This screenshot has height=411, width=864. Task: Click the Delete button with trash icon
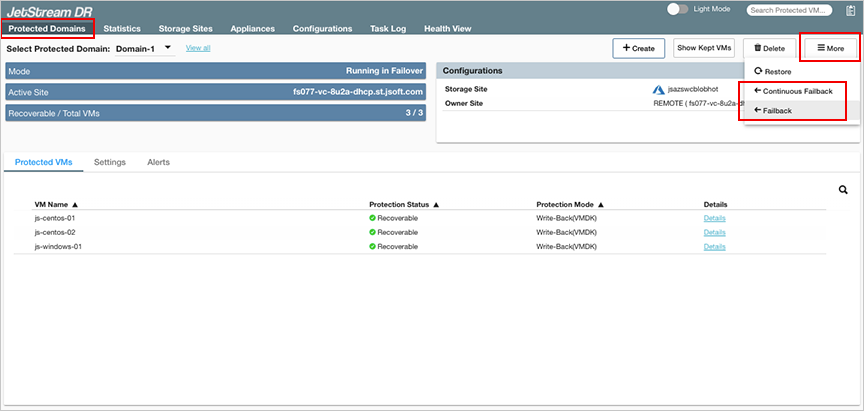coord(770,47)
